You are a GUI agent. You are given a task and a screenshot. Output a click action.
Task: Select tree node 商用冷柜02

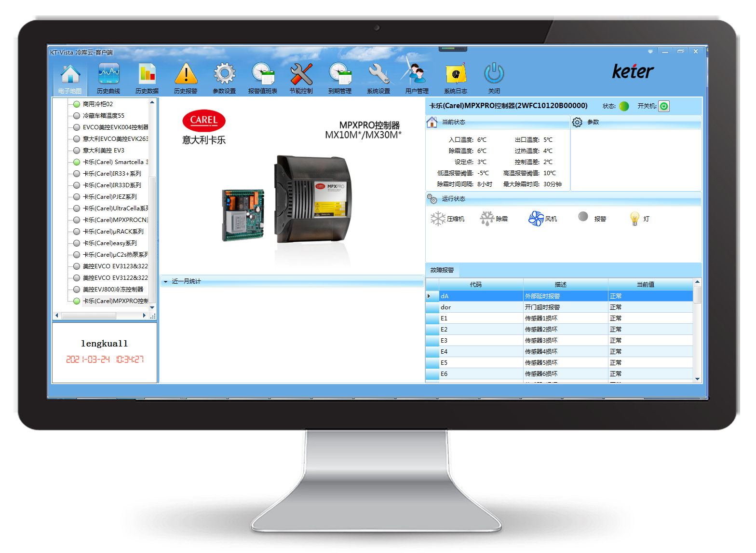pyautogui.click(x=98, y=104)
